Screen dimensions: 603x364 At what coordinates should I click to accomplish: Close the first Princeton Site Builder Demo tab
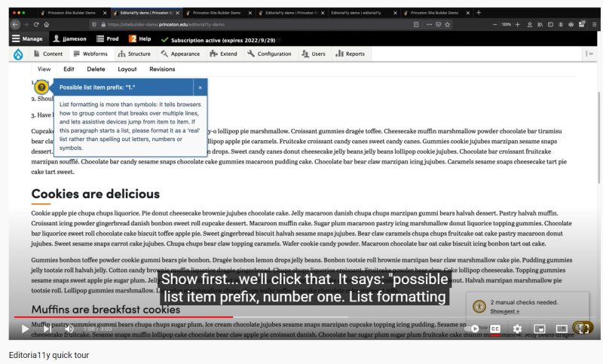105,13
